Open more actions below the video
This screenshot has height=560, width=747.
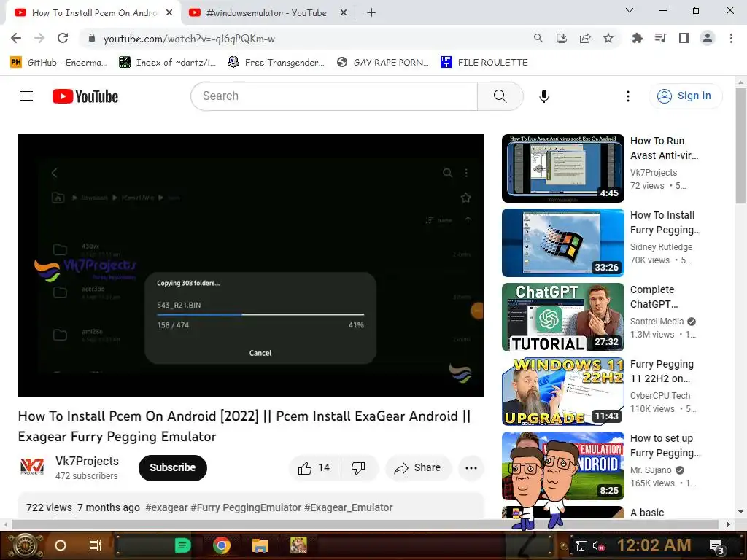pos(471,468)
